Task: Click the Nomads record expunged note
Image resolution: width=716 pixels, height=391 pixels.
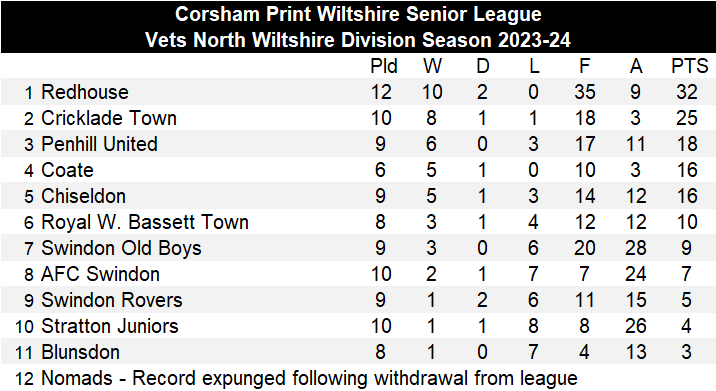Action: (310, 379)
